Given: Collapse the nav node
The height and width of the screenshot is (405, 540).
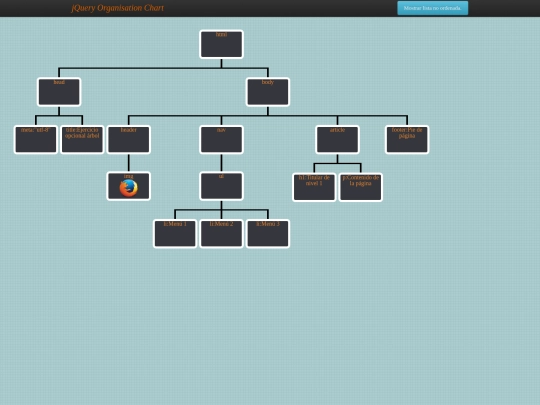Looking at the screenshot, I should click(221, 139).
